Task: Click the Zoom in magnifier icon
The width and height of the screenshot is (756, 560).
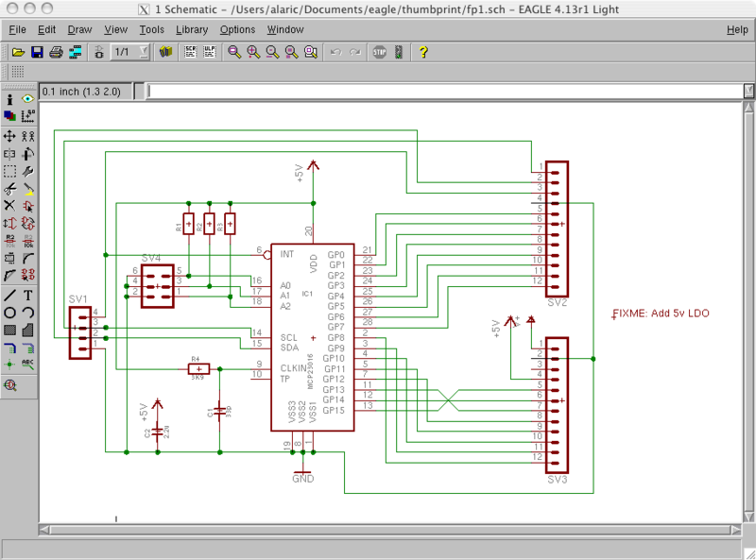Action: (x=253, y=52)
